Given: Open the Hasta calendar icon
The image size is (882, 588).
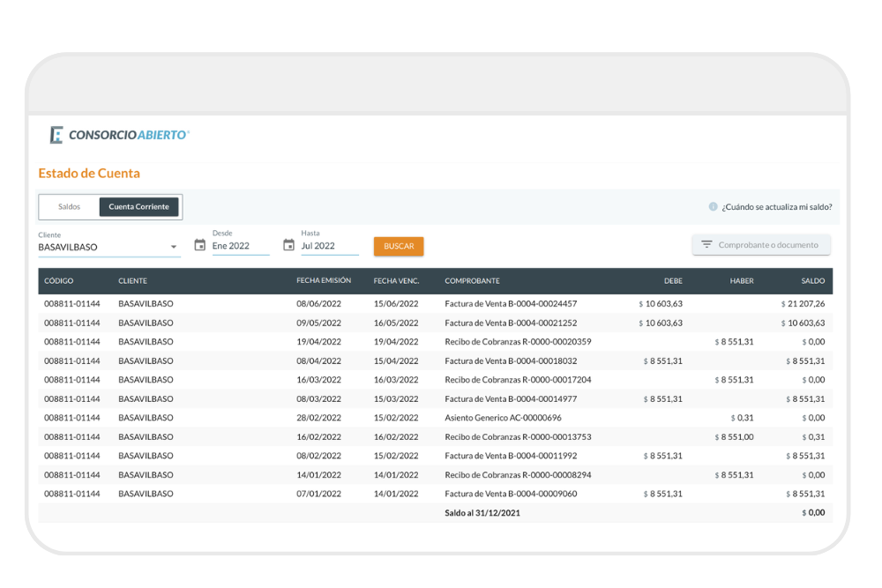Looking at the screenshot, I should pos(288,245).
